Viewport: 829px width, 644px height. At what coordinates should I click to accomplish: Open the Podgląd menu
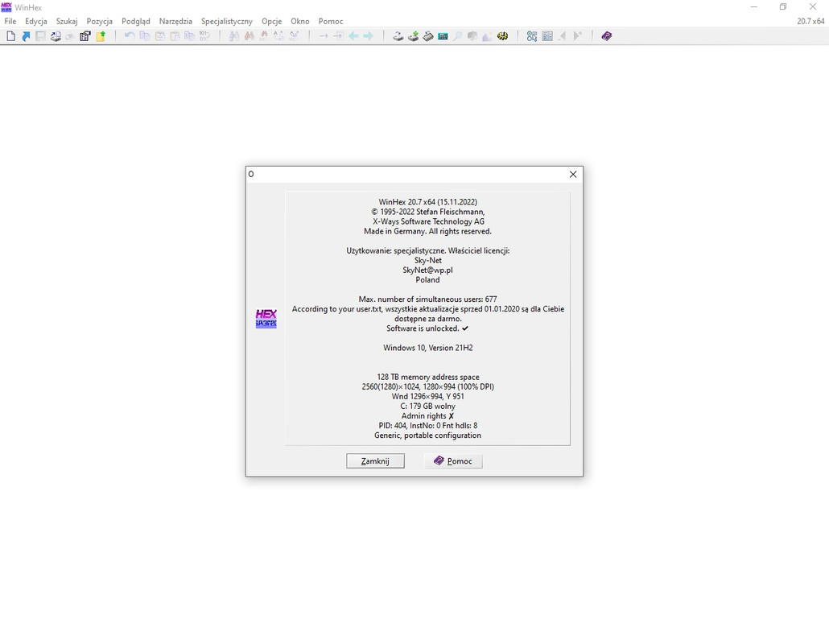tap(136, 21)
